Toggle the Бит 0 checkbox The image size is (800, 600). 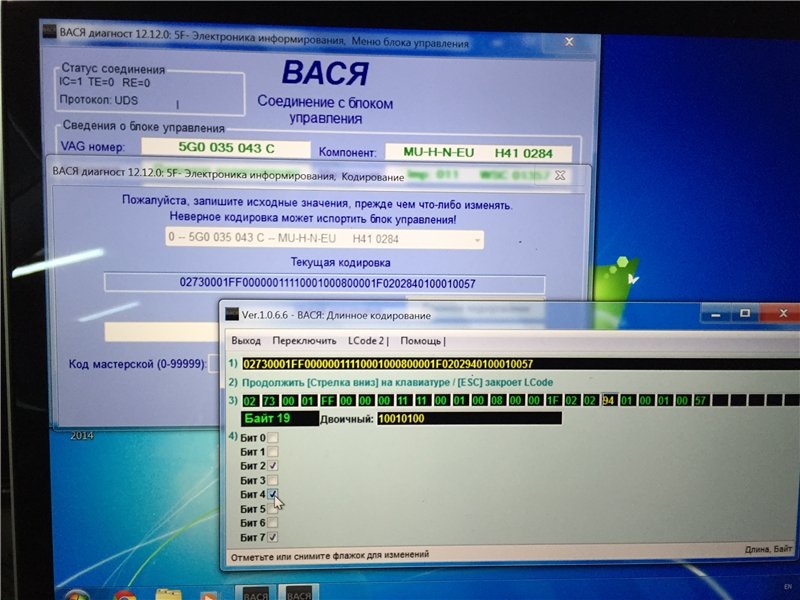[x=273, y=437]
